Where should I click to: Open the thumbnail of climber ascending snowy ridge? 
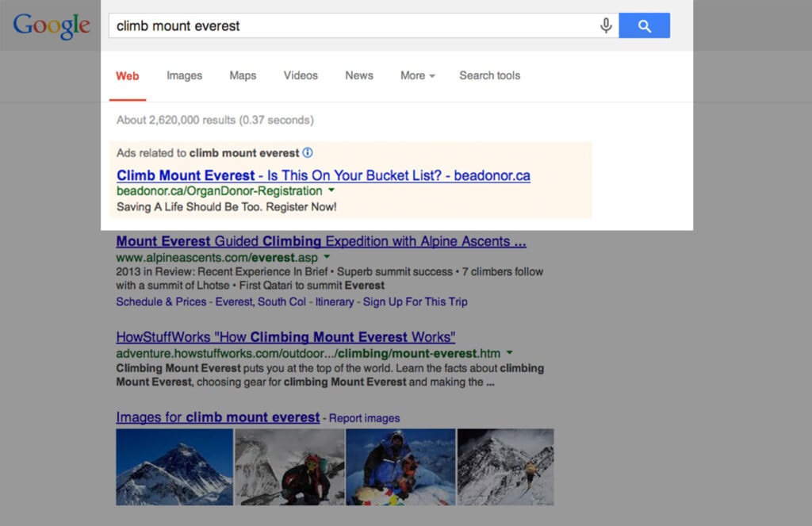click(505, 467)
